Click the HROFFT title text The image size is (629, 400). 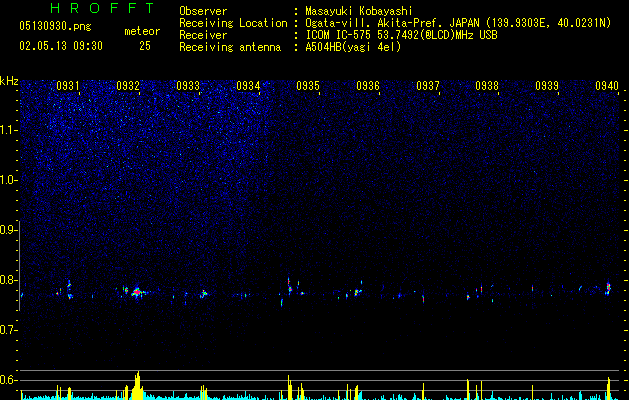(x=102, y=8)
